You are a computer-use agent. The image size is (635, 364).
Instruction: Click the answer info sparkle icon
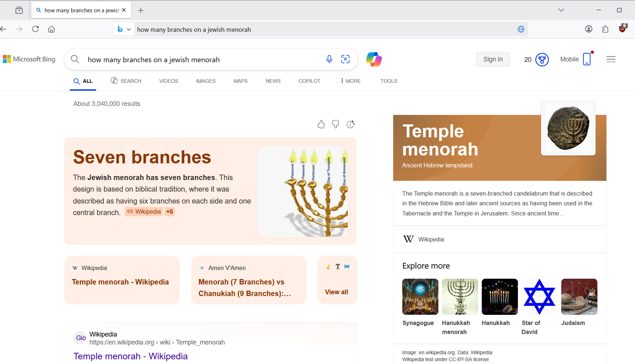click(x=351, y=124)
